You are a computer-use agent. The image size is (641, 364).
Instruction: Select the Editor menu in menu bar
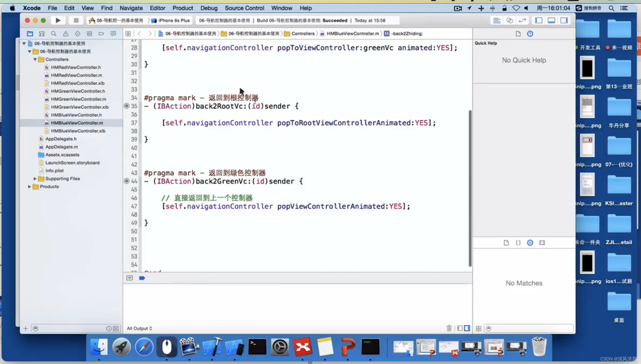click(x=157, y=7)
